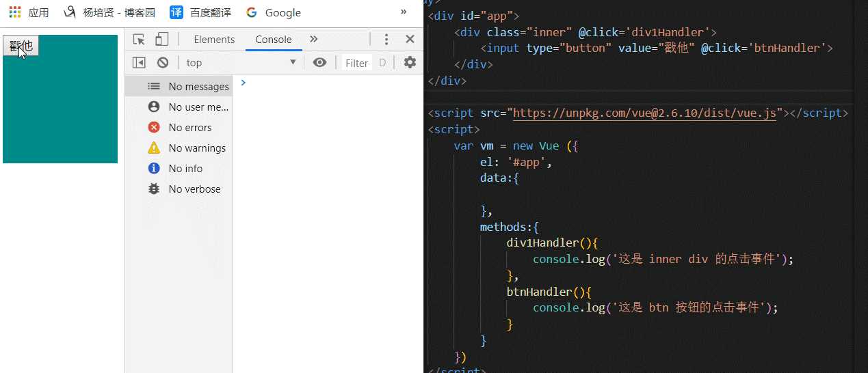This screenshot has width=868, height=373.
Task: Click the user messages person icon
Action: [154, 107]
